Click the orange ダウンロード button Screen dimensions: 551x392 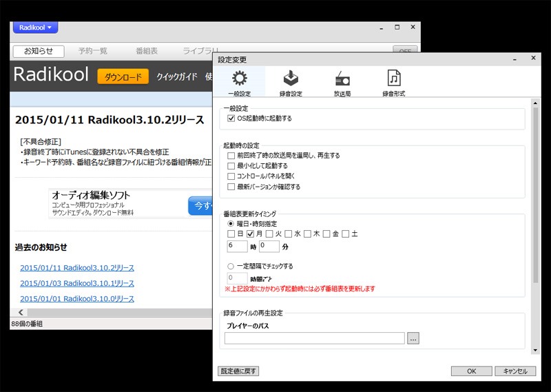(123, 76)
